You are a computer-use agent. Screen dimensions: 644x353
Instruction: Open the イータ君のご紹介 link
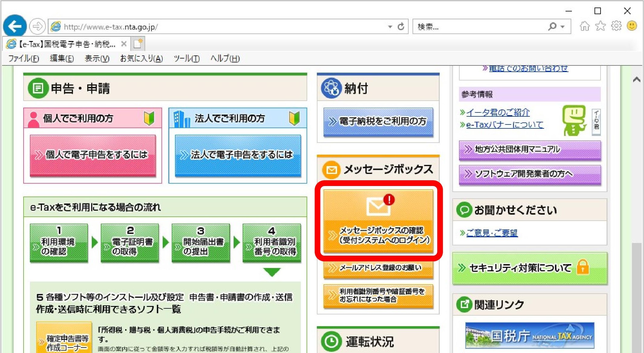point(498,112)
